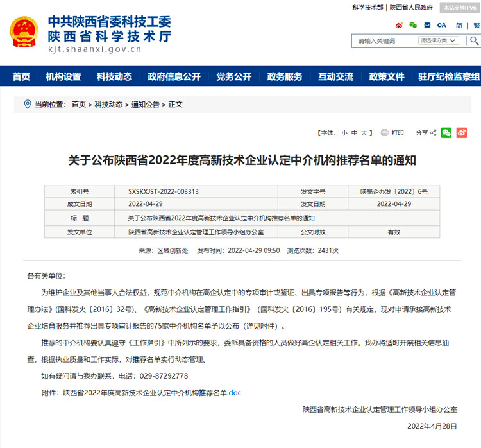
Task: Open the 科学技术部 top link
Action: (x=367, y=8)
